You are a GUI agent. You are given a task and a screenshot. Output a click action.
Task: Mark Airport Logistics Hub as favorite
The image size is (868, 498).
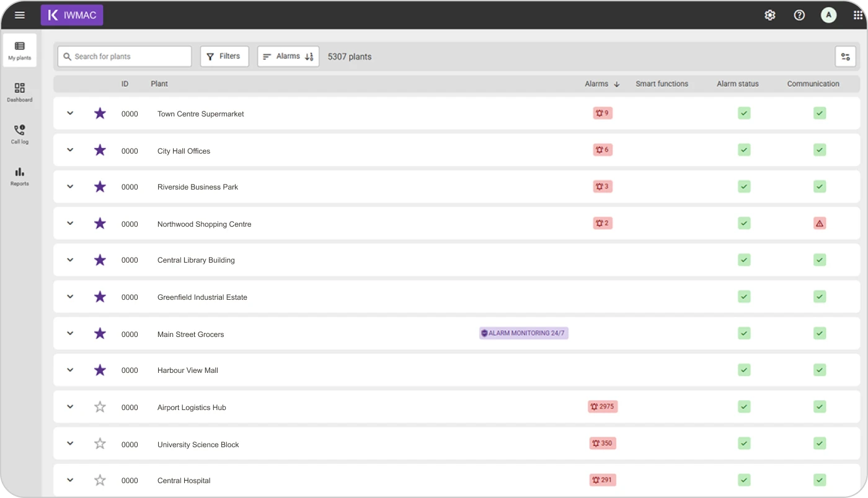(100, 407)
